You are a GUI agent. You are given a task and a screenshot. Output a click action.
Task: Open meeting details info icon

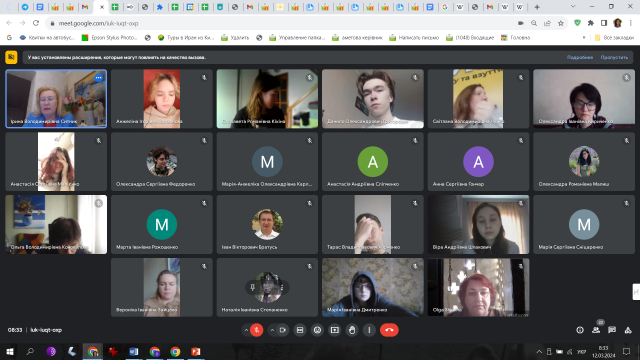[x=580, y=330]
